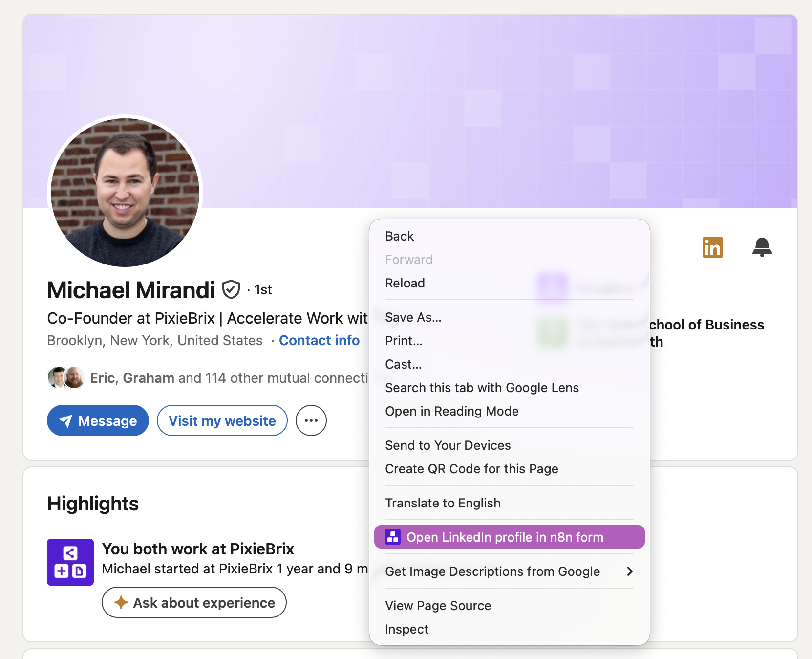Select Translate to English option

[x=443, y=503]
